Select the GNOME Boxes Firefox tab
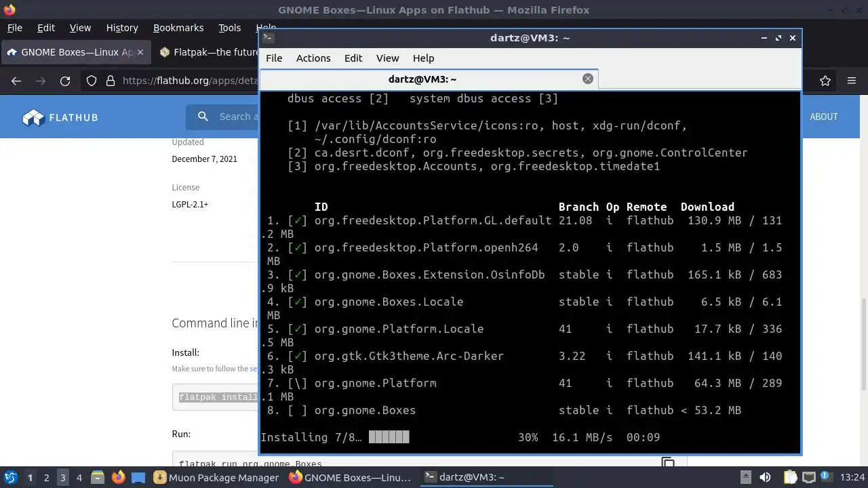This screenshot has width=868, height=488. (76, 52)
